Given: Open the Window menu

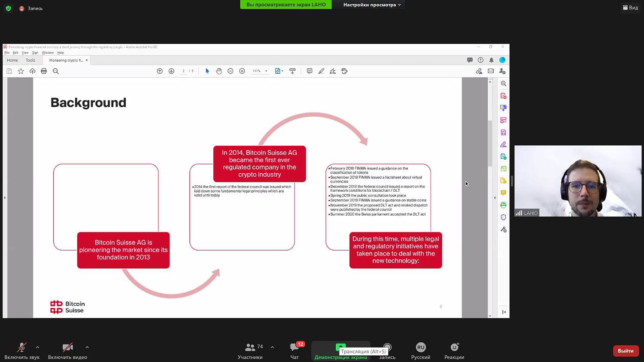Looking at the screenshot, I should (x=48, y=53).
